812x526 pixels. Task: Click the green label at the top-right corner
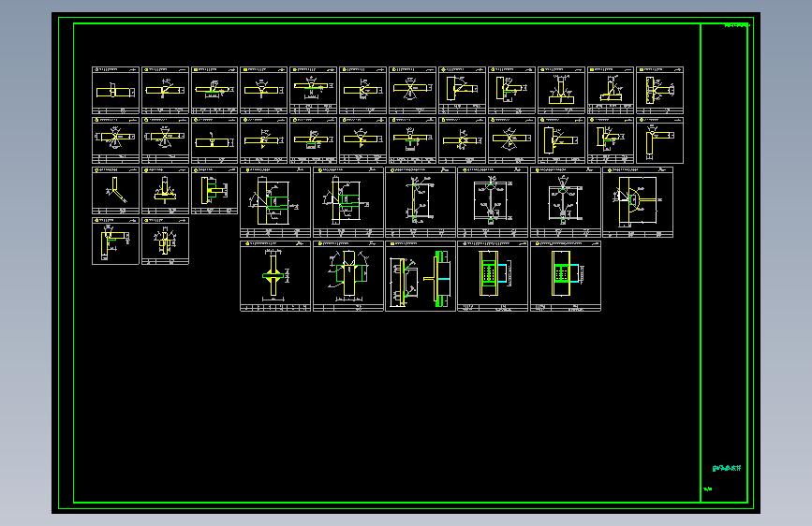pyautogui.click(x=737, y=25)
